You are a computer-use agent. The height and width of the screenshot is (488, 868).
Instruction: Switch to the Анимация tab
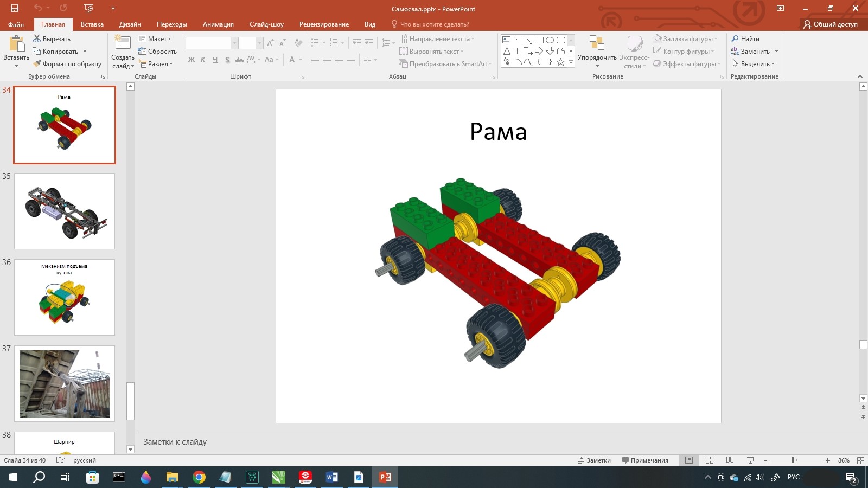218,24
